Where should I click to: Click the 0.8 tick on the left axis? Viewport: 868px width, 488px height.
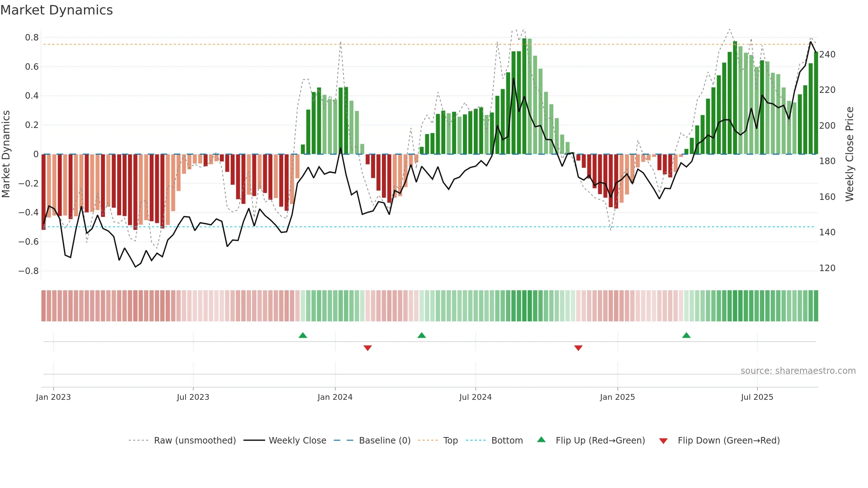32,37
